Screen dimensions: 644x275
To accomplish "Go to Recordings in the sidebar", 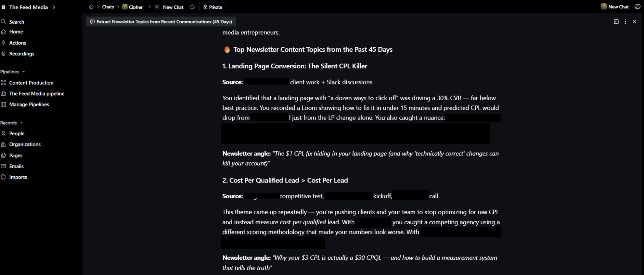I will (21, 54).
